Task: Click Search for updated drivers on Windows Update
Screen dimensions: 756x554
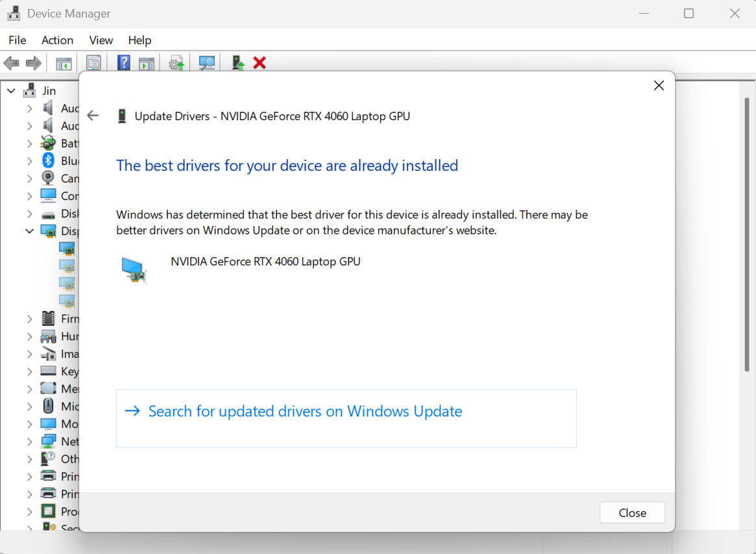Action: (346, 418)
